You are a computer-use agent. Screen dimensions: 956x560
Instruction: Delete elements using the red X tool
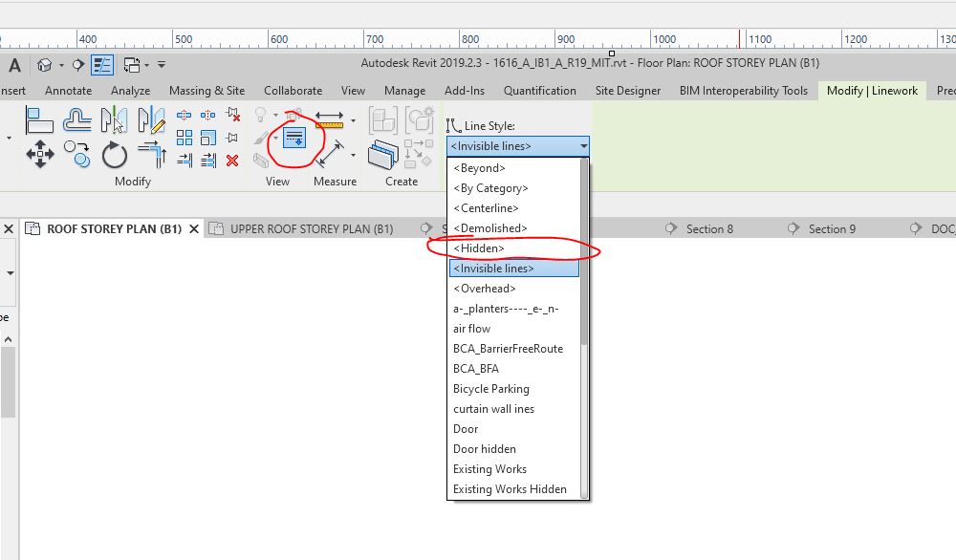point(231,161)
